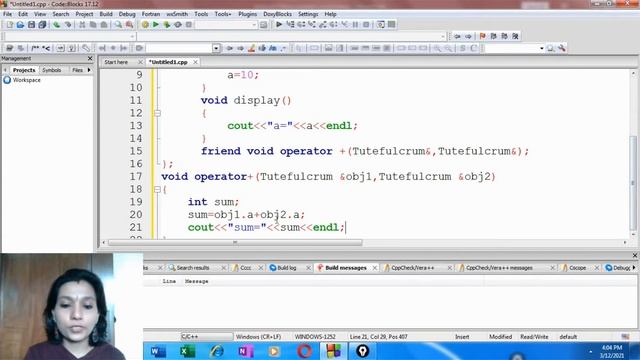
Task: Start debugging with the dark play icon
Action: tap(279, 25)
